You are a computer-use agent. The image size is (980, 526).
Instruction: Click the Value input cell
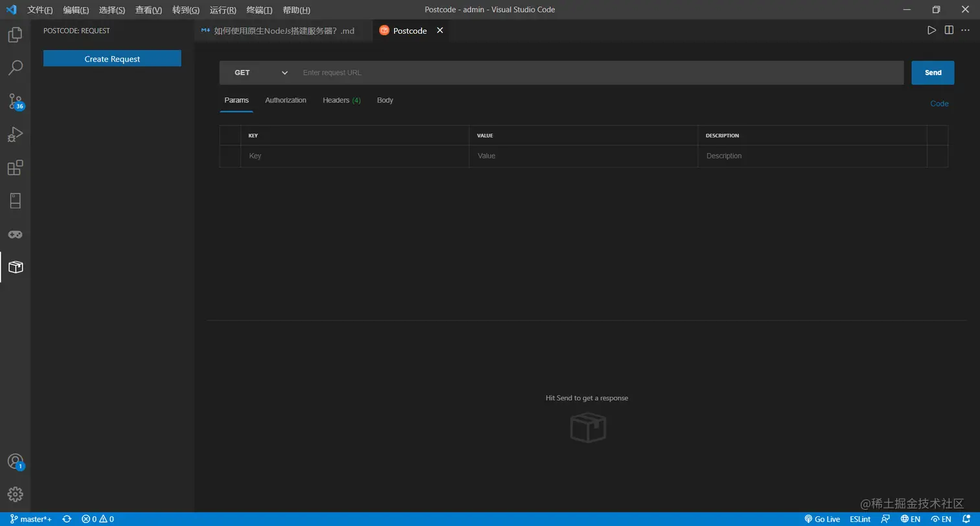[583, 156]
